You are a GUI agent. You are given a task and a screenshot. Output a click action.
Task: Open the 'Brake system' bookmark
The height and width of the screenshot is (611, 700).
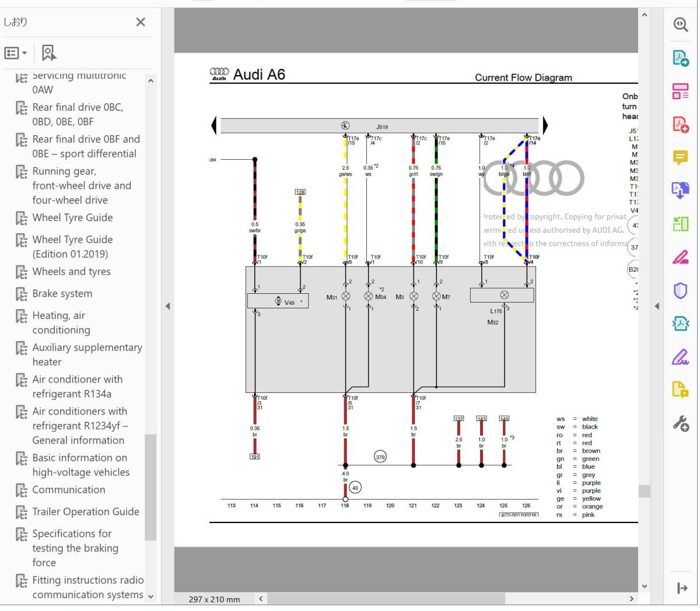point(62,294)
